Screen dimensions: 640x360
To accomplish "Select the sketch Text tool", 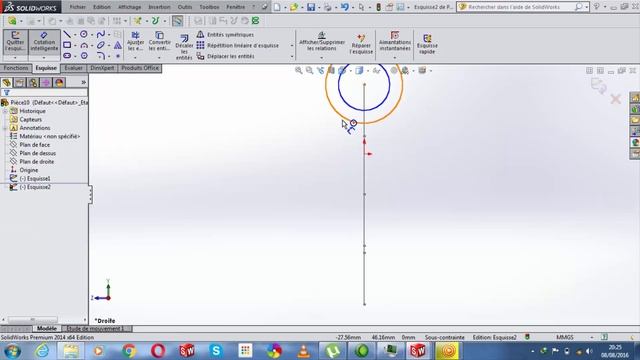I will [118, 45].
